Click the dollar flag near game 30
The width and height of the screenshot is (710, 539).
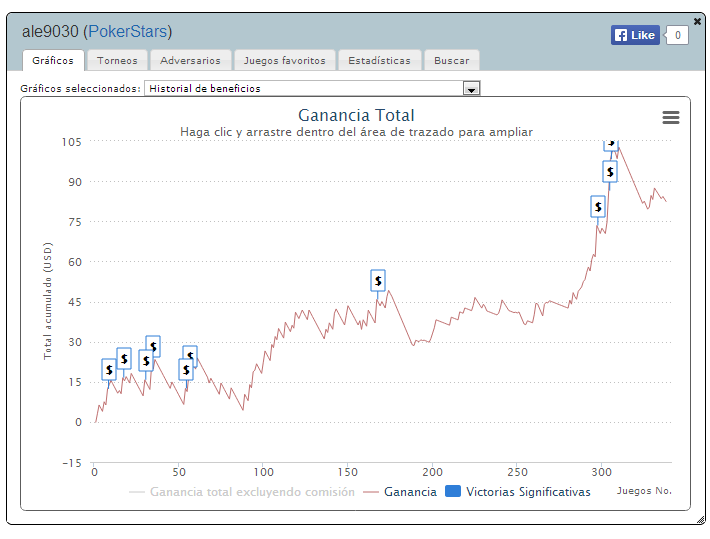(x=145, y=361)
